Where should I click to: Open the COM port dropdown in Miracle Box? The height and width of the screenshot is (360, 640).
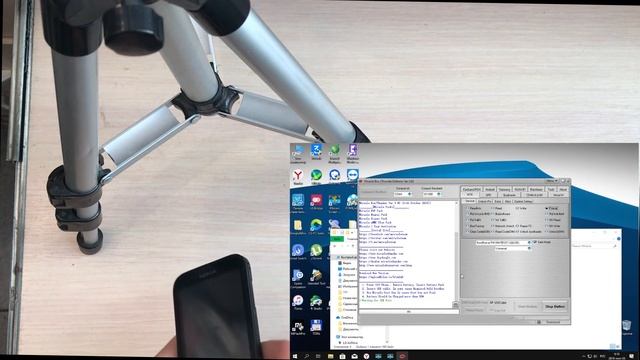[x=403, y=194]
